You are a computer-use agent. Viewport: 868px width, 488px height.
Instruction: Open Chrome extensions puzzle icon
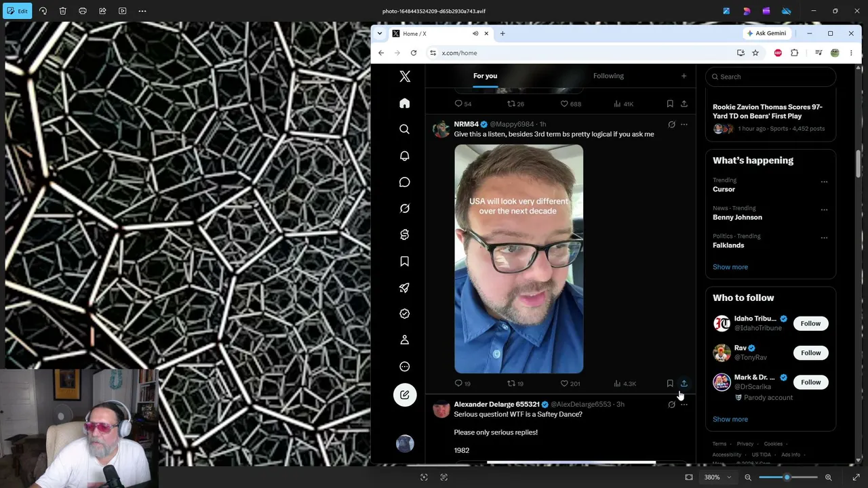[x=794, y=53]
